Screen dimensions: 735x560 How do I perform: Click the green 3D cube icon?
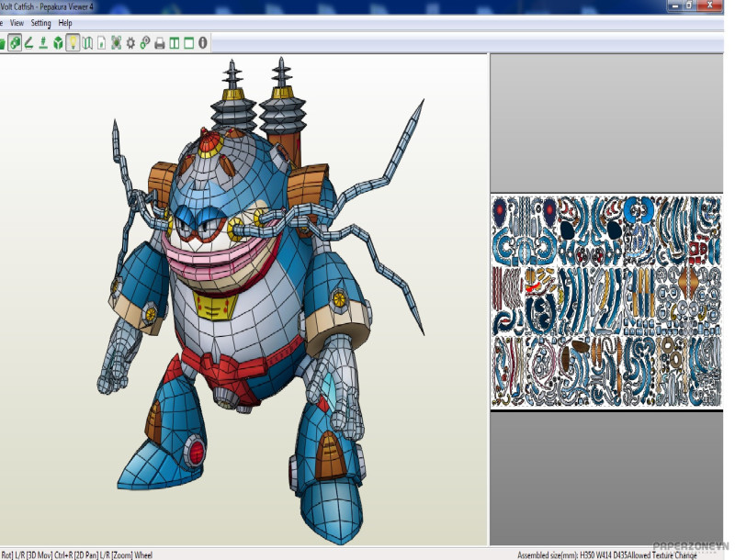click(x=58, y=42)
